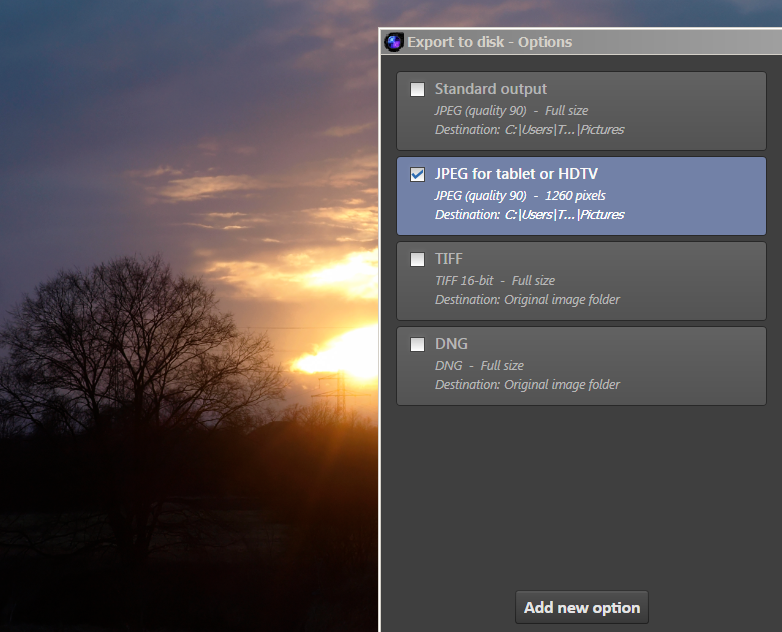This screenshot has width=782, height=632.
Task: Tick the TIFF export checkbox
Action: click(417, 260)
